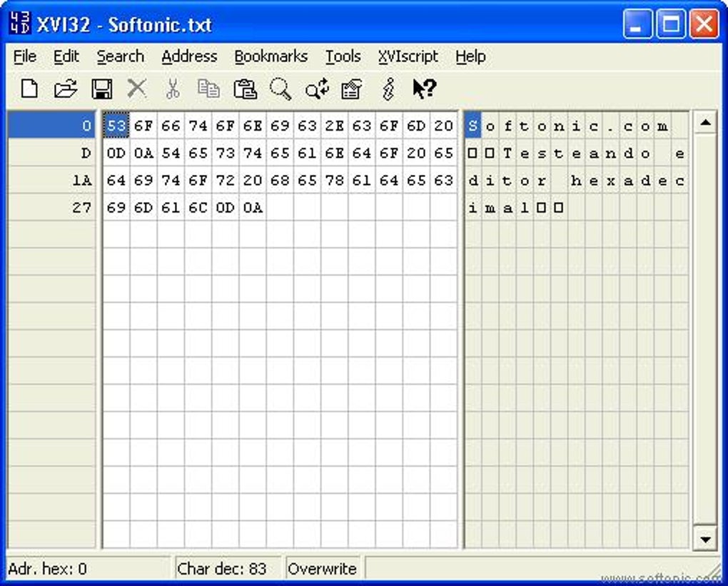Open the XVIscript menu
Image resolution: width=728 pixels, height=586 pixels.
408,56
